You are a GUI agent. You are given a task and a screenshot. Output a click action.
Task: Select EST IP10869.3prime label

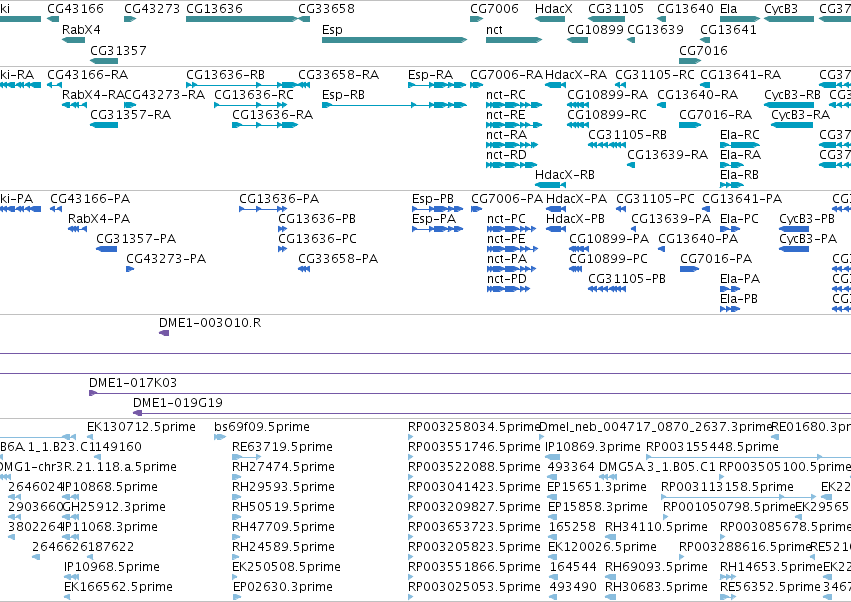[593, 447]
